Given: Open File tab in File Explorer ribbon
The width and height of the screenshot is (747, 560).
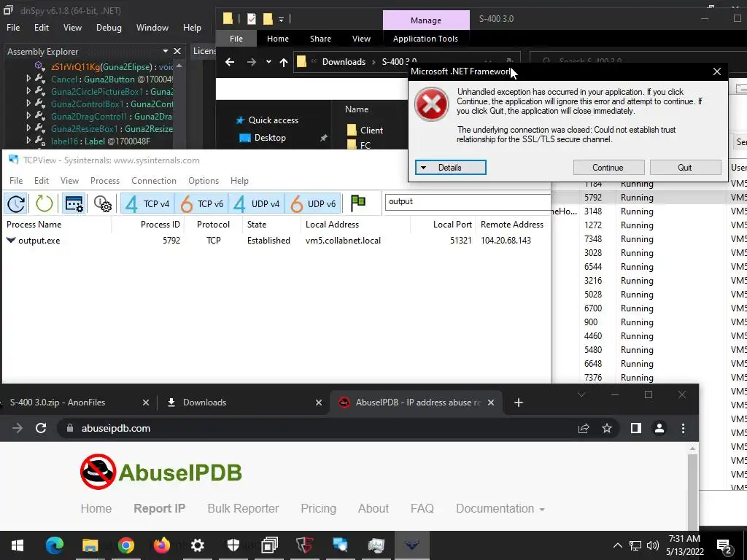Looking at the screenshot, I should [x=236, y=39].
